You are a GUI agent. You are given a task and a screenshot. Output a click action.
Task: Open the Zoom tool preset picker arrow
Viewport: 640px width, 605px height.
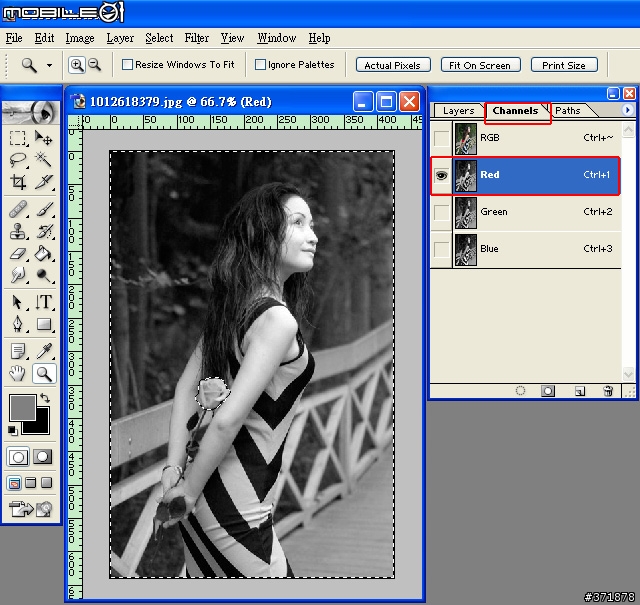(49, 65)
